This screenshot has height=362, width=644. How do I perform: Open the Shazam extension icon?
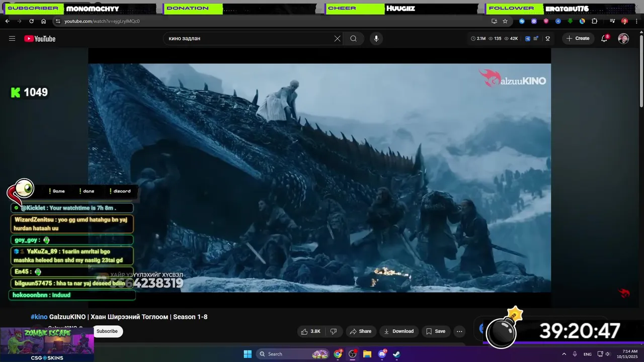[x=522, y=21]
